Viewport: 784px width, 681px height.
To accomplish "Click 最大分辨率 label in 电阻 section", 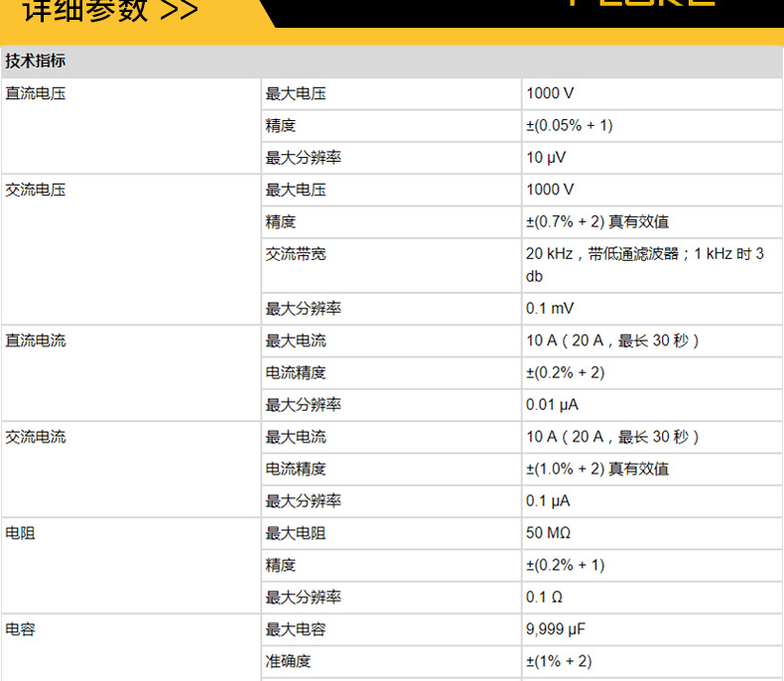I will click(x=303, y=598).
